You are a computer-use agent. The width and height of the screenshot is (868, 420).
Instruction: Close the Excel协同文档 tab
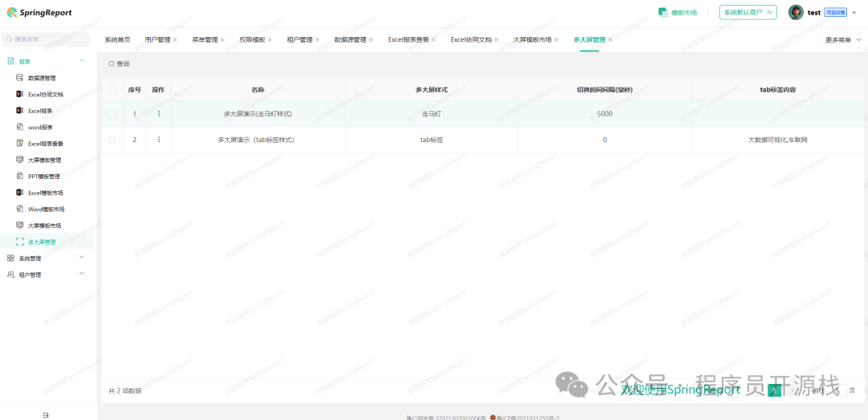[497, 40]
